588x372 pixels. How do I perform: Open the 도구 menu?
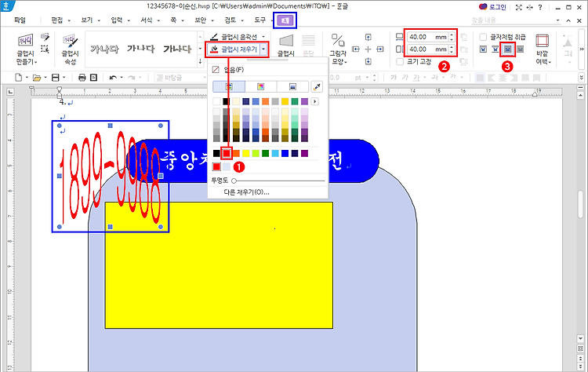260,20
